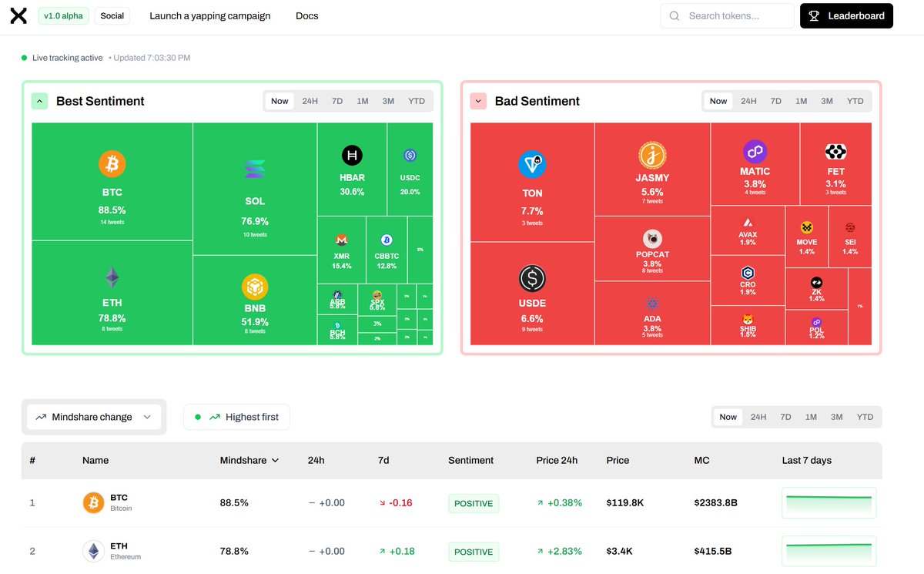
Task: Click the POSITIVE badge in BTC row
Action: click(474, 503)
